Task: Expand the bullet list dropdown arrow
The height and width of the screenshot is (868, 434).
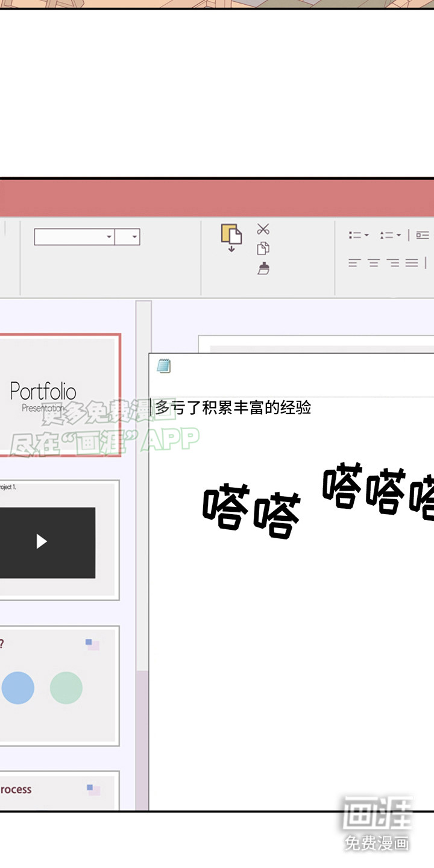Action: click(x=366, y=235)
